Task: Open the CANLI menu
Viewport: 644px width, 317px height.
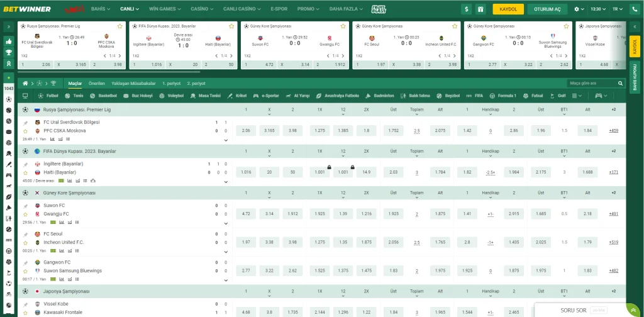Action: click(x=130, y=9)
